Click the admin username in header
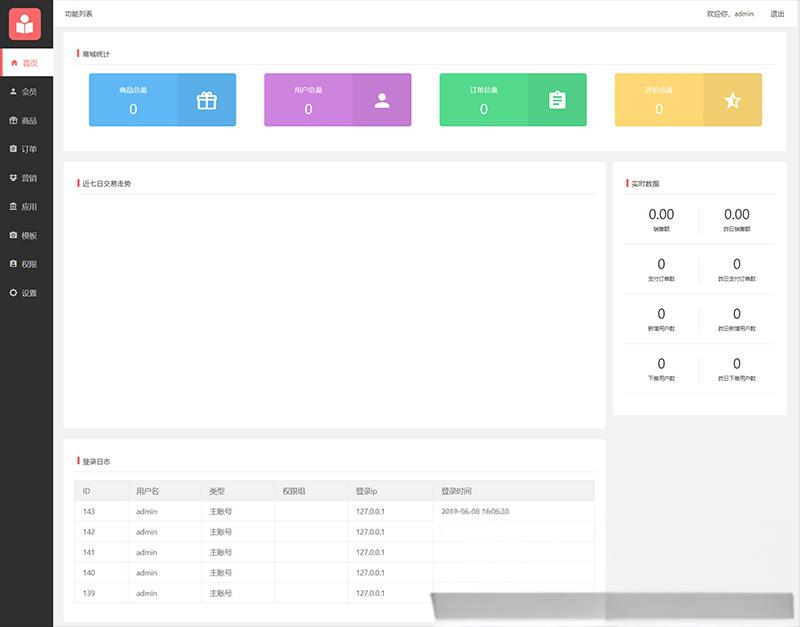Viewport: 800px width, 627px height. click(744, 14)
